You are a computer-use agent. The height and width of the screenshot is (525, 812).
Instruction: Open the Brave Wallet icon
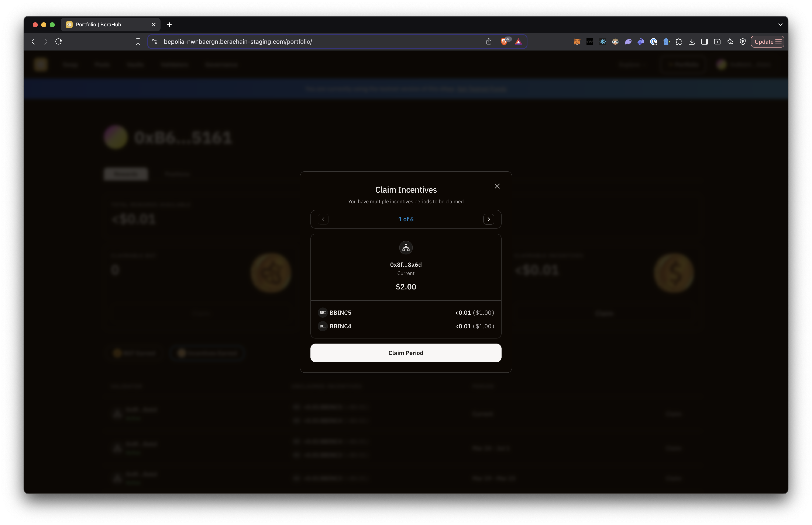pos(717,42)
